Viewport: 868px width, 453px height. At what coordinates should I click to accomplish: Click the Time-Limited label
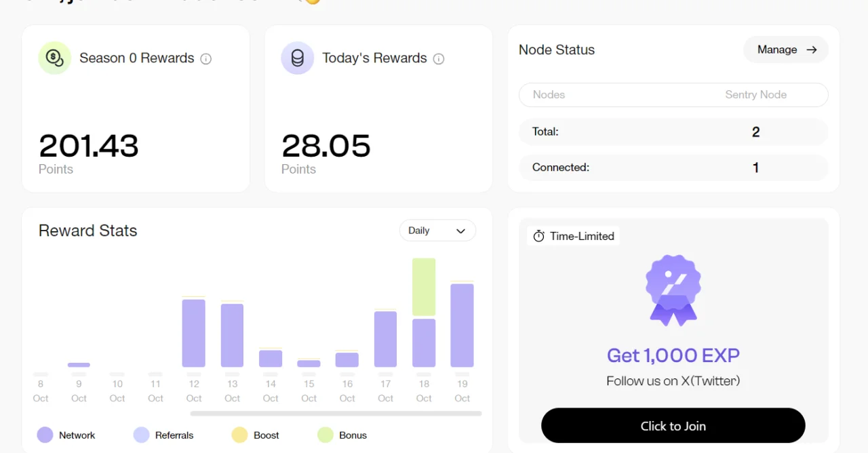click(582, 236)
